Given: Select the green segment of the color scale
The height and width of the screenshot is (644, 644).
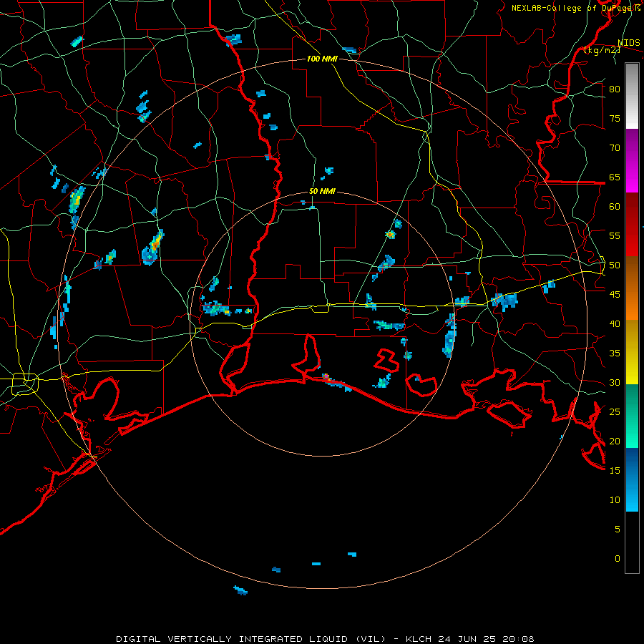Looking at the screenshot, I should pyautogui.click(x=632, y=416).
